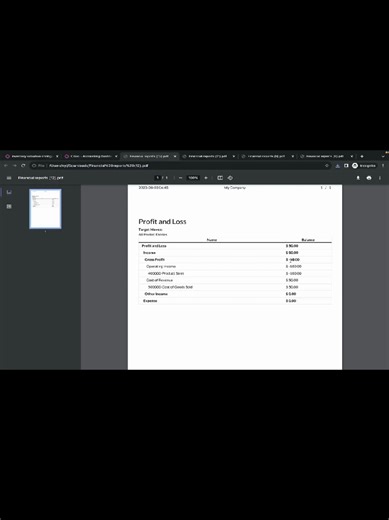Click the address bar file URL
Image resolution: width=389 pixels, height=520 pixels.
pyautogui.click(x=99, y=166)
